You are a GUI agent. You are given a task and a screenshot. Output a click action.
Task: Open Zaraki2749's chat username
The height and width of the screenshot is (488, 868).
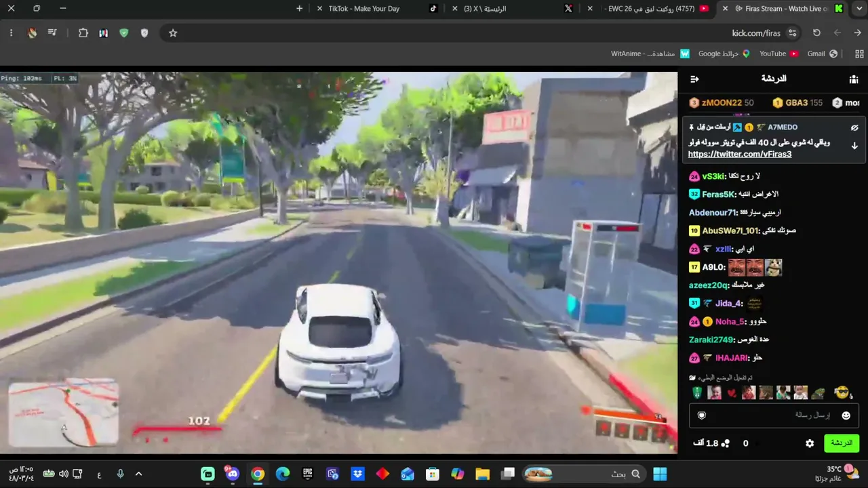coord(712,340)
